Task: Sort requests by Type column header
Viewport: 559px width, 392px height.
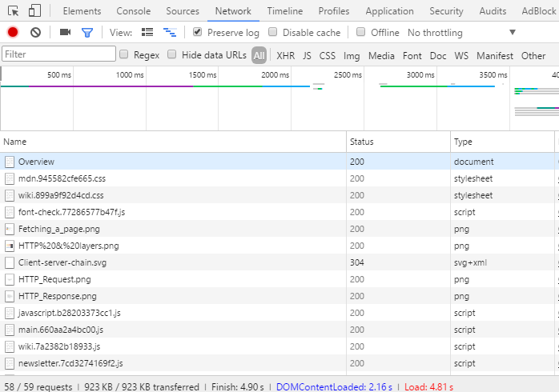Action: click(502, 142)
